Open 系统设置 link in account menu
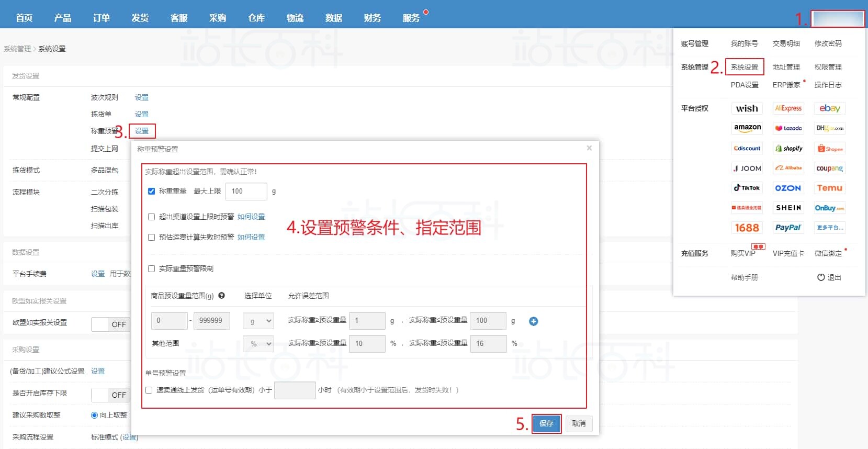Screen dimensions: 868x449 (x=744, y=67)
